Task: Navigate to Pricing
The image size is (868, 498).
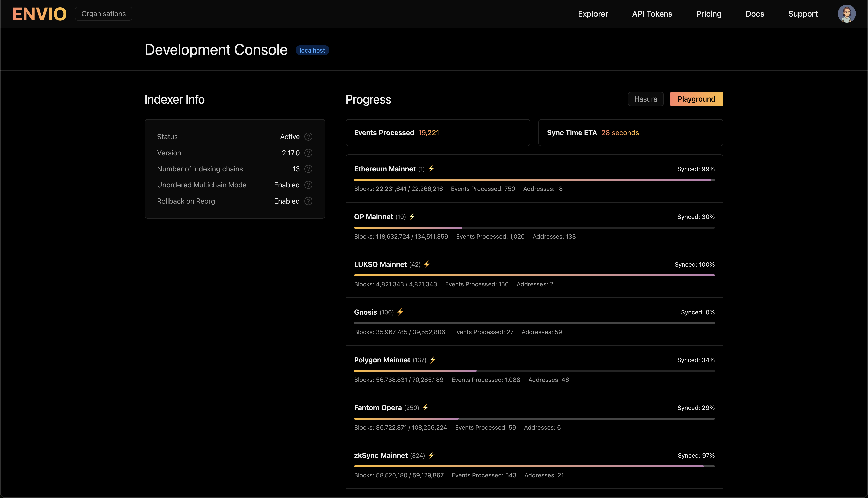Action: (x=708, y=14)
